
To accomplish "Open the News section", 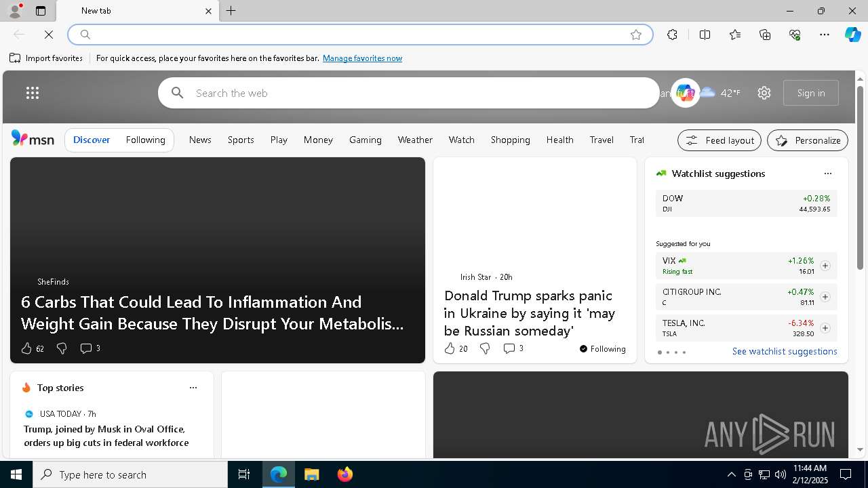I will coord(200,140).
